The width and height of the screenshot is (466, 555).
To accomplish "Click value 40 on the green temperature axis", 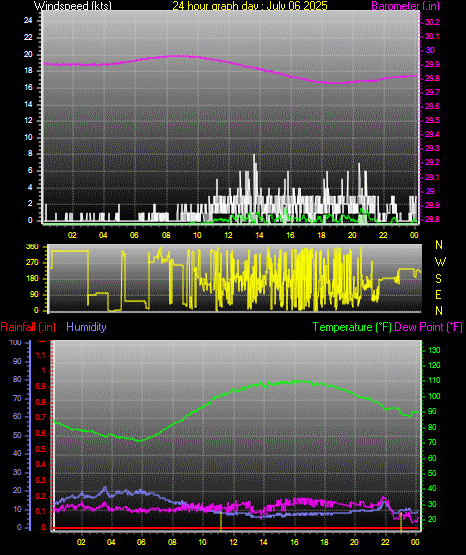I will pos(432,489).
